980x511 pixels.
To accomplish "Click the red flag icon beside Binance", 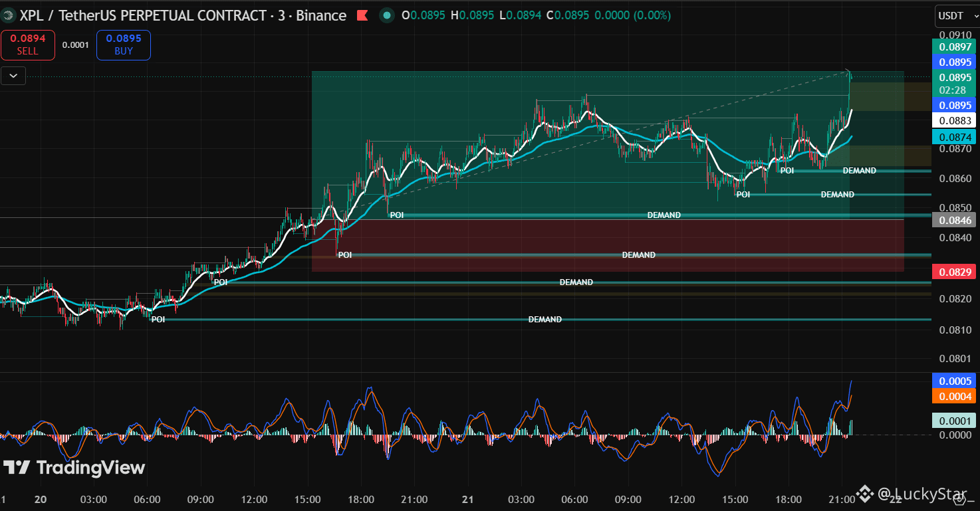I will (362, 15).
